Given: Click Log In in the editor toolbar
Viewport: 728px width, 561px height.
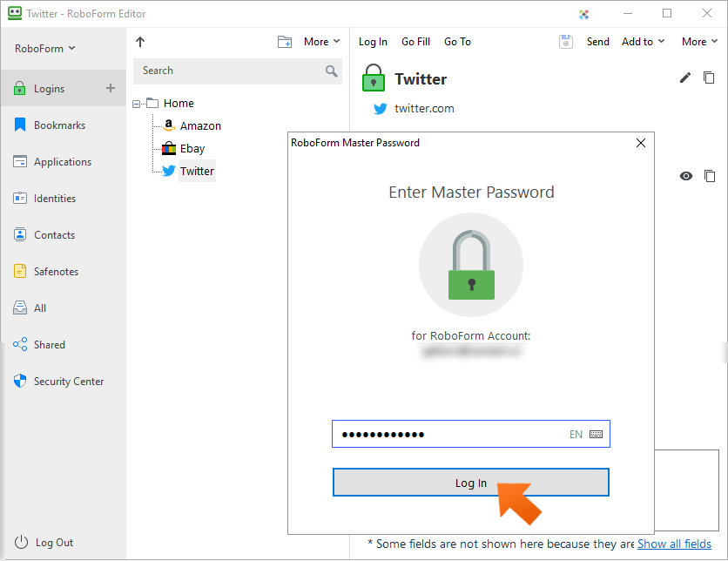Looking at the screenshot, I should [x=373, y=42].
